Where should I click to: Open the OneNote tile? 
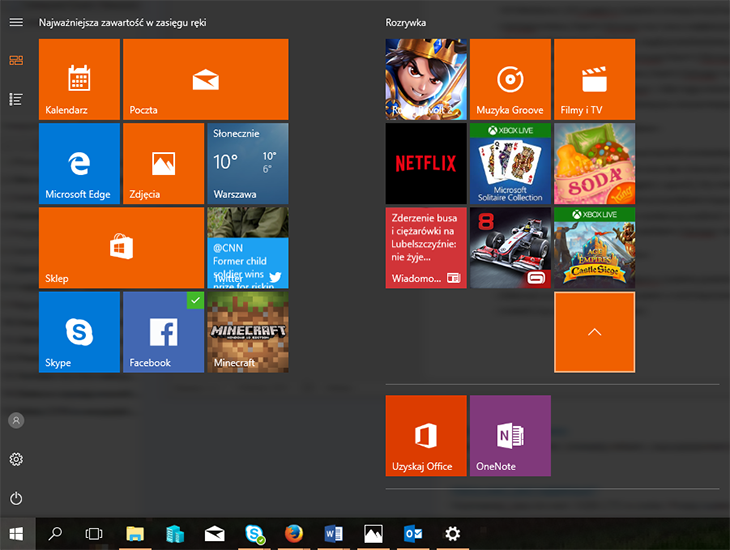coord(510,436)
